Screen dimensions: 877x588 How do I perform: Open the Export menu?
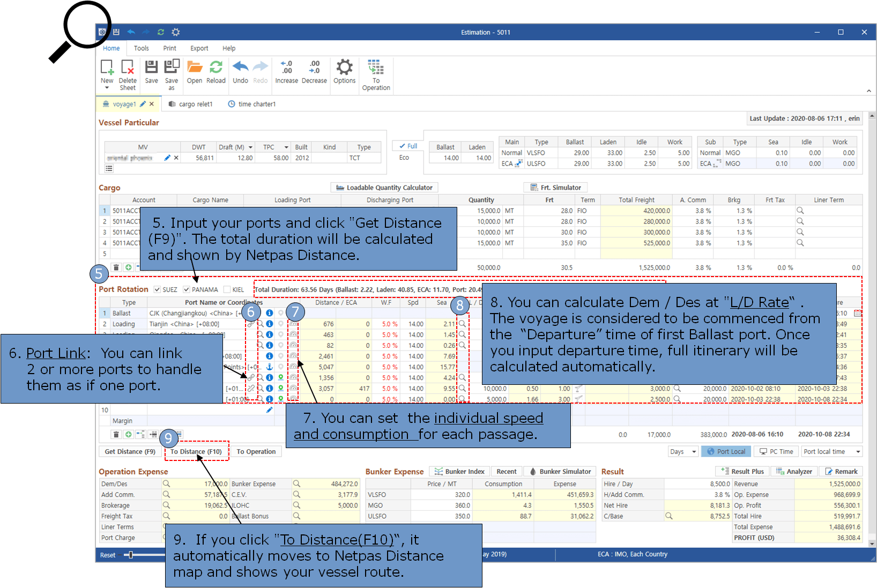[199, 48]
